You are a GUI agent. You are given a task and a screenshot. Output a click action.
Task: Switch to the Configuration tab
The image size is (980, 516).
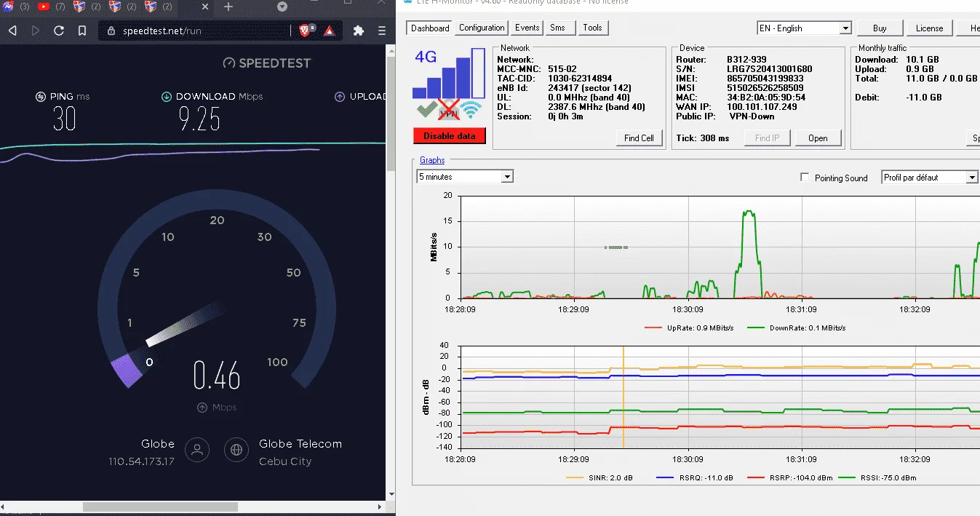[482, 28]
